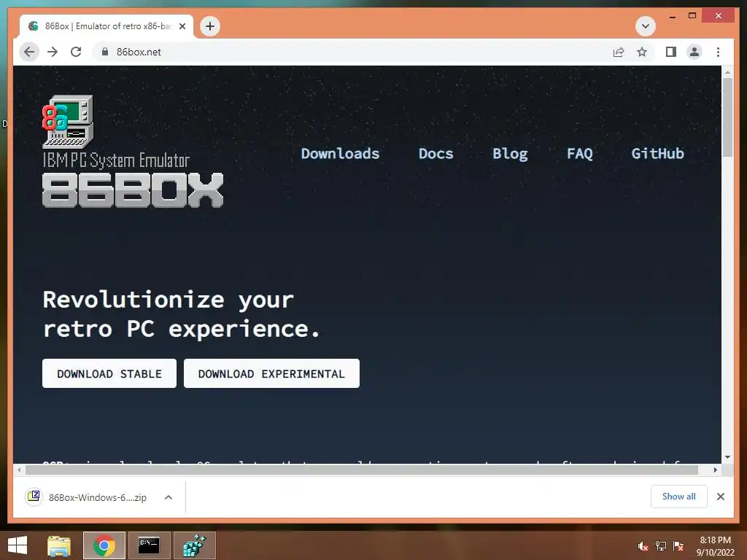Screen dimensions: 747x560
Task: Click the DOWNLOAD EXPERIMENTAL button
Action: [271, 373]
